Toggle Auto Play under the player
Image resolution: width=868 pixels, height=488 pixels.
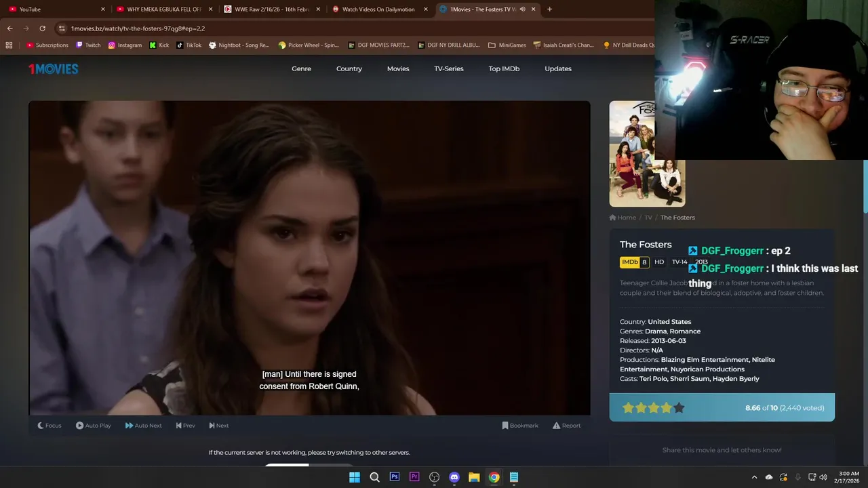94,426
